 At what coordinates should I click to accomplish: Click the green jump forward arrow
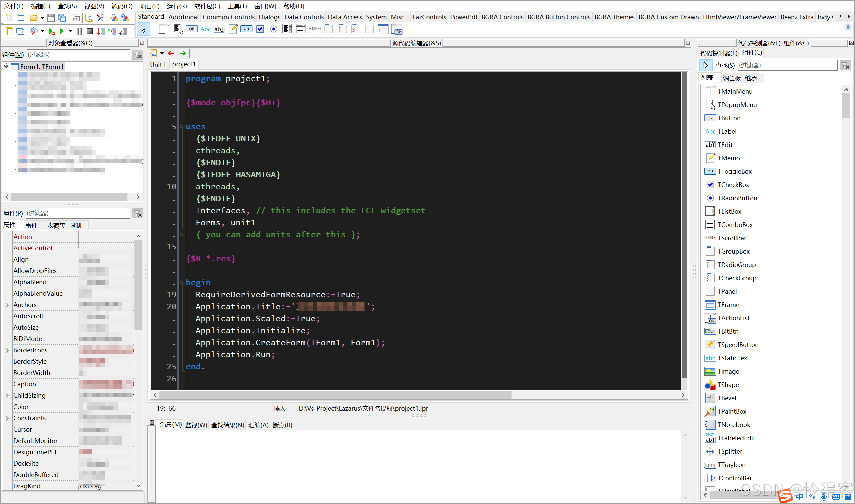click(x=183, y=53)
